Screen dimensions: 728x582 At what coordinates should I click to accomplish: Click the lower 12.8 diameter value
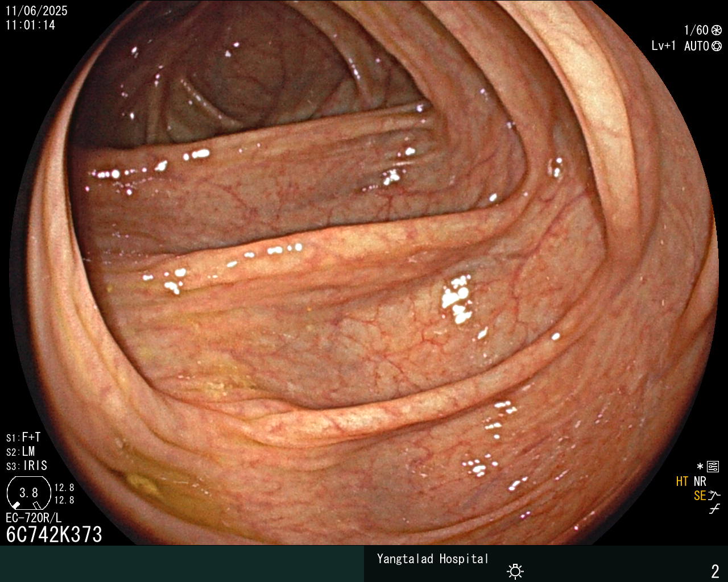(x=64, y=500)
